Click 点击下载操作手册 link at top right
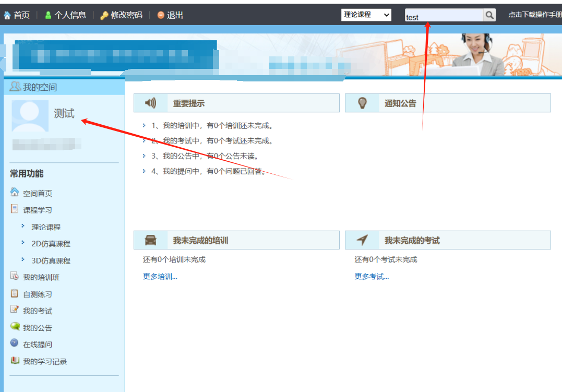Screen dimensions: 562x392 (535, 15)
